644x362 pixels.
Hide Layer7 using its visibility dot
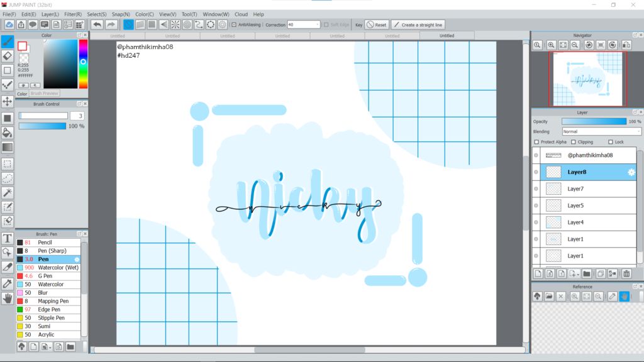536,189
